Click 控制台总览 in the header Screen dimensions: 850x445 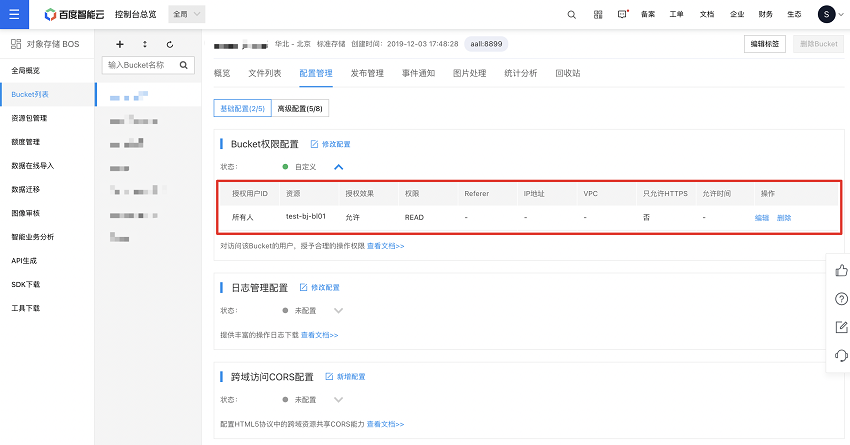[x=136, y=15]
